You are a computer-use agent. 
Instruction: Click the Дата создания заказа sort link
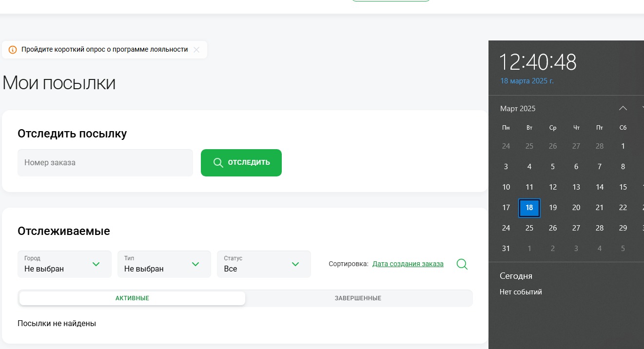tap(408, 264)
